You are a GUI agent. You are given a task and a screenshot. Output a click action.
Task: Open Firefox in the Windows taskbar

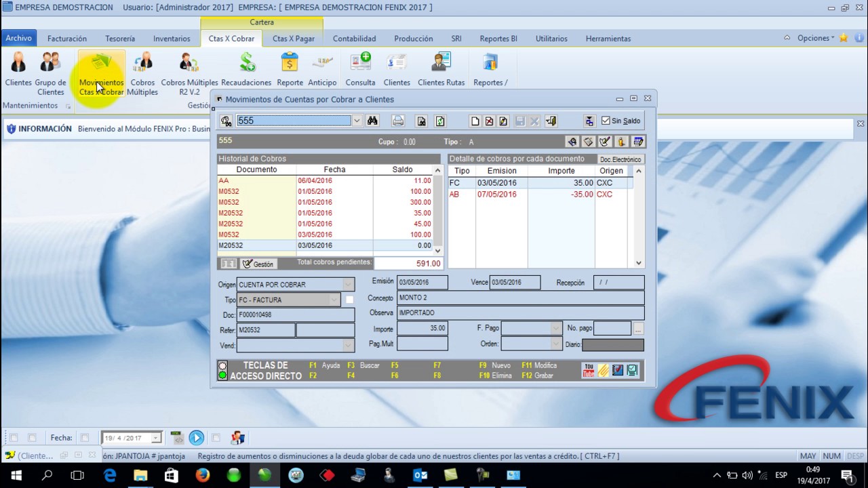(x=202, y=475)
